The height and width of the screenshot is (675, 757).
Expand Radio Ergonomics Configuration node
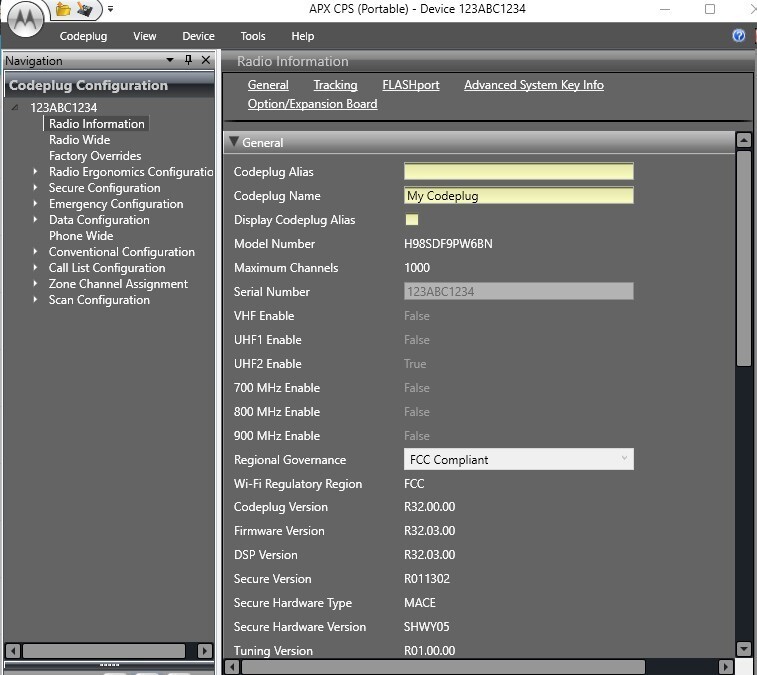[x=35, y=171]
